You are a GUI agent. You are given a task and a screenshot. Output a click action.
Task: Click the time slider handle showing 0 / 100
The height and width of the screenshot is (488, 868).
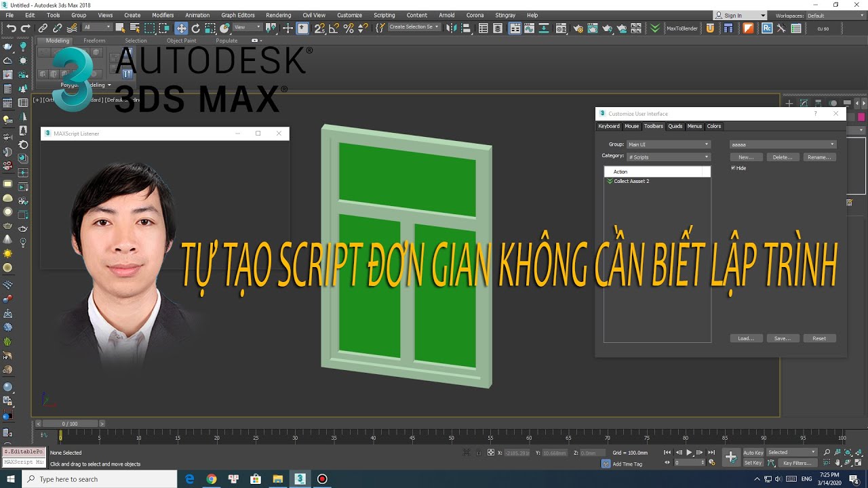(x=69, y=424)
